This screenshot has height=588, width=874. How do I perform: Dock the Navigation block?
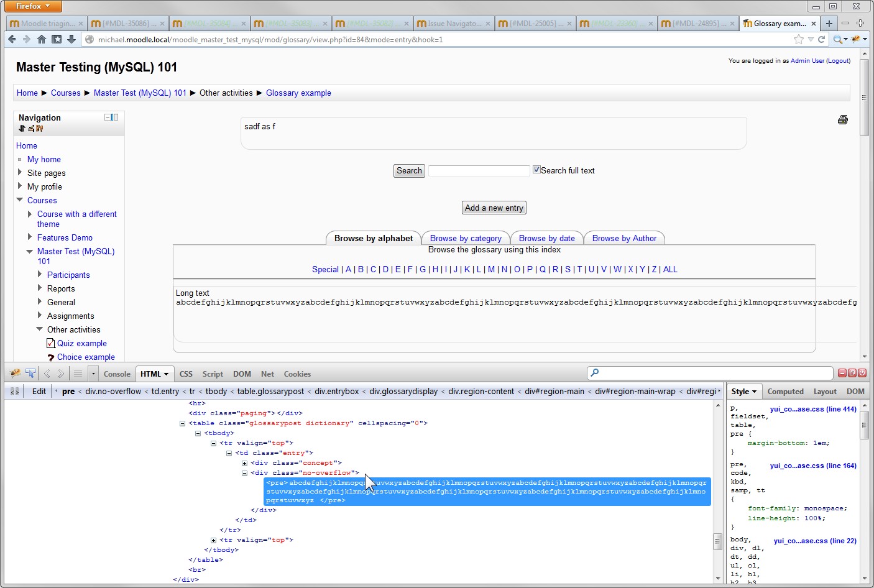pos(115,117)
